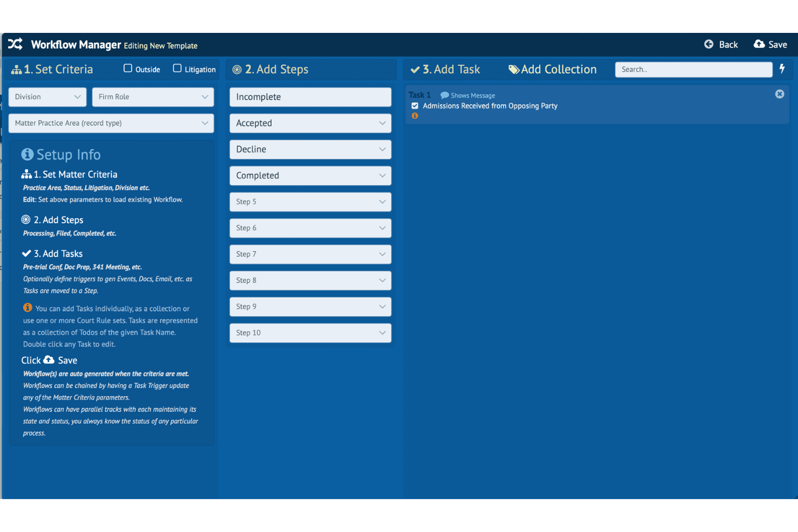
Task: Expand the Completed step dropdown
Action: (311, 176)
